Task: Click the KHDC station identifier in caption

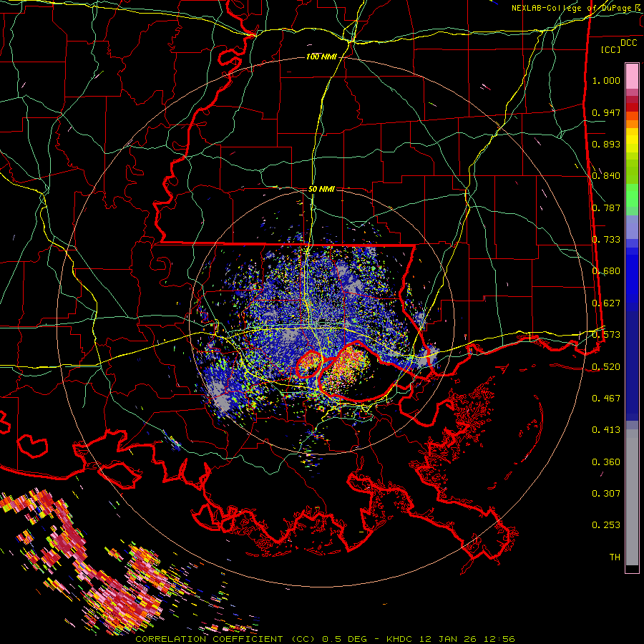Action: (400, 639)
